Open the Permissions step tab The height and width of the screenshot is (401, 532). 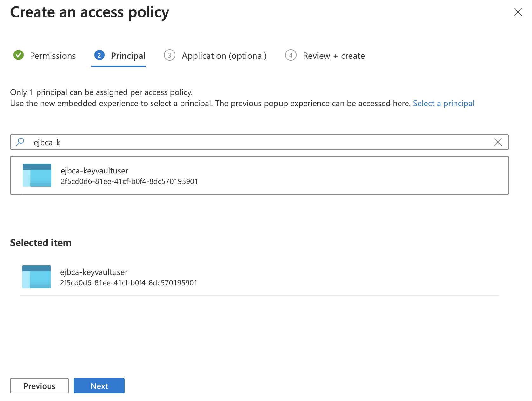pos(53,56)
